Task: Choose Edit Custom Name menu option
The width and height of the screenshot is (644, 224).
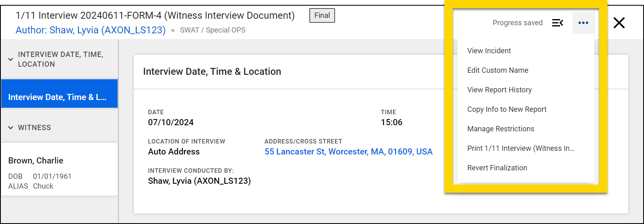Action: 497,70
